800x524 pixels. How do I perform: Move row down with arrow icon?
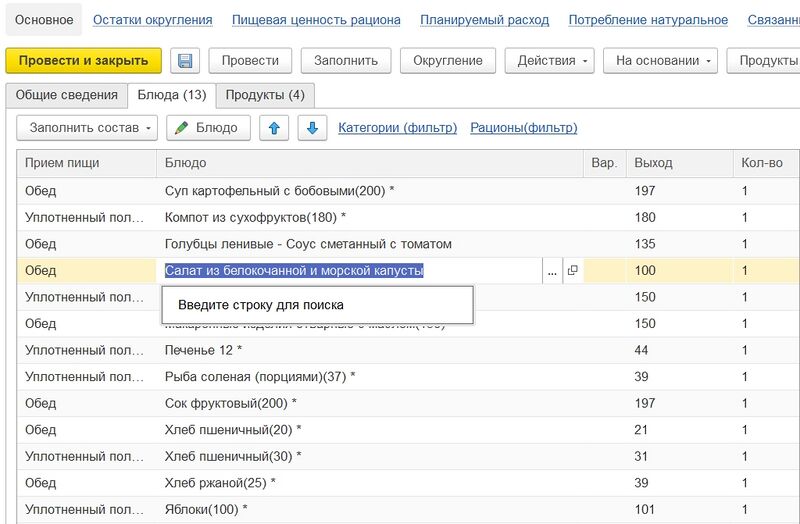click(x=312, y=128)
